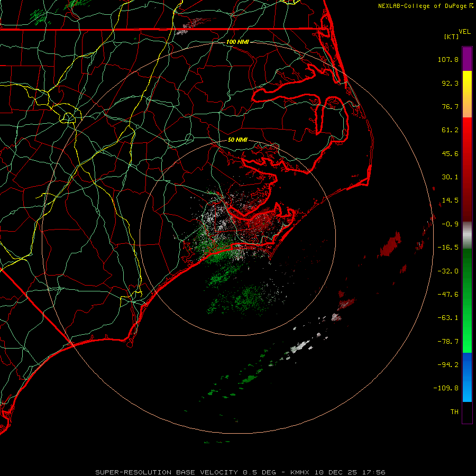This screenshot has height=476, width=476.
Task: Click the [KT] units label
Action: click(x=452, y=36)
